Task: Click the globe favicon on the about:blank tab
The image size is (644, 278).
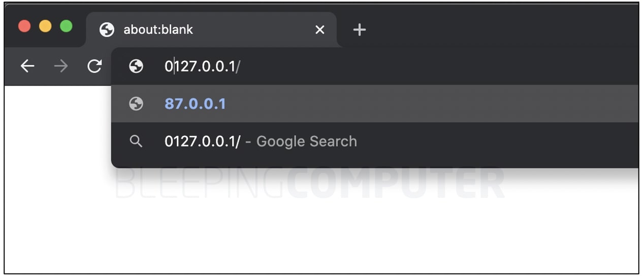Action: coord(107,30)
